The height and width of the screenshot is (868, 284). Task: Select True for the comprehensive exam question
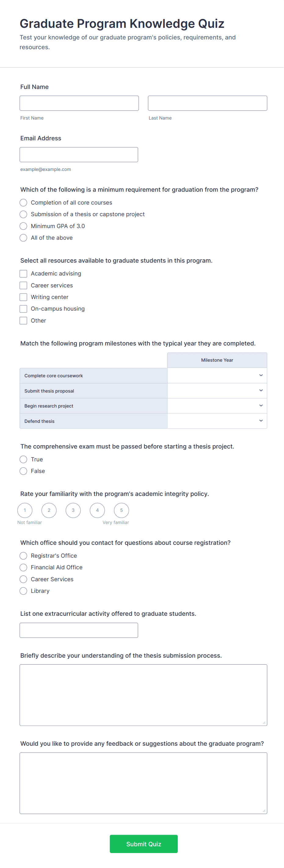click(23, 459)
